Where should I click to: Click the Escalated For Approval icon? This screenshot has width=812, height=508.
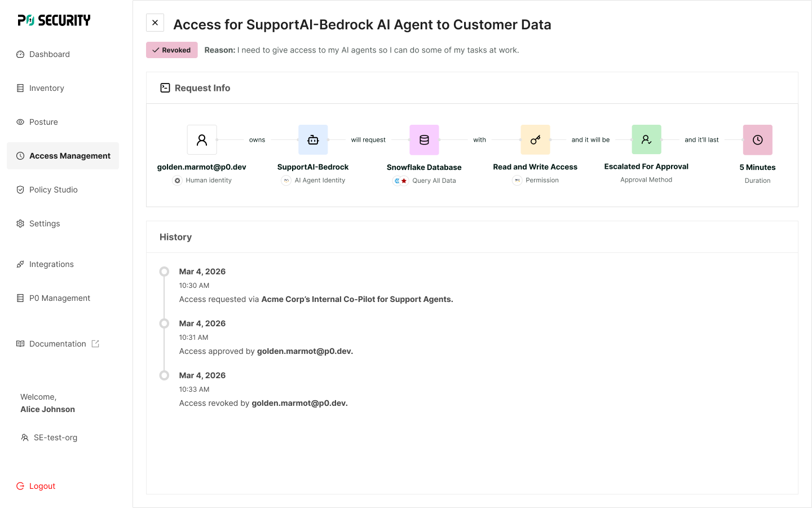[x=646, y=139]
